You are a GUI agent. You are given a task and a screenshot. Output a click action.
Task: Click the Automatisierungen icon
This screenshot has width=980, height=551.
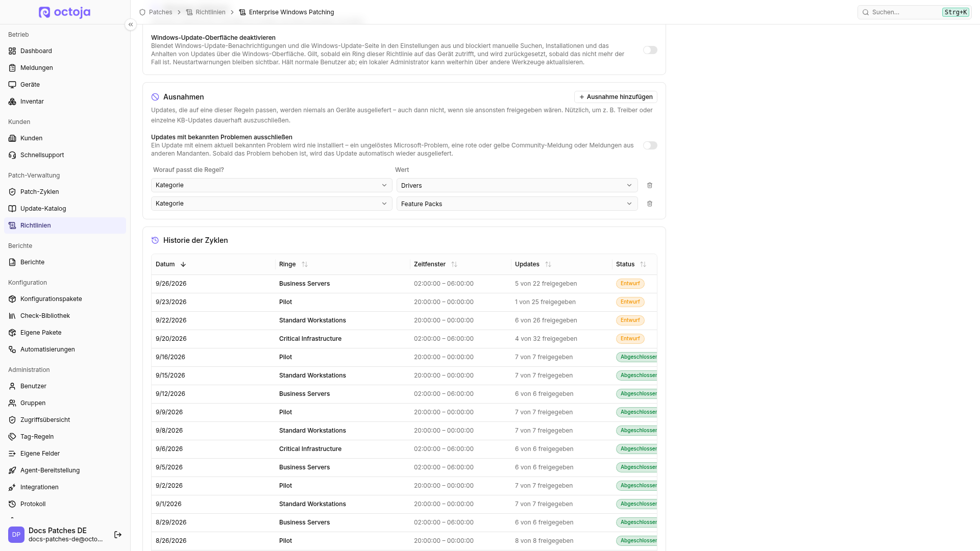tap(12, 349)
